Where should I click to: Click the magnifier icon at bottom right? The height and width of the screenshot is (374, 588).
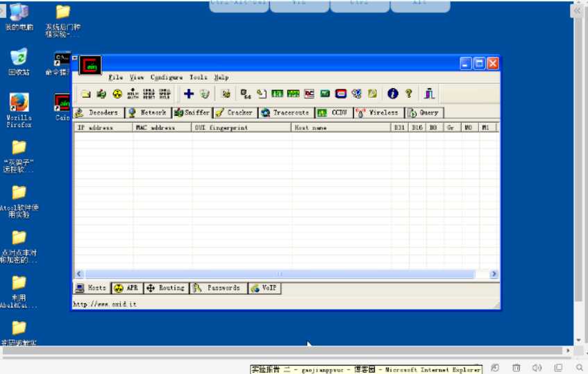580,368
